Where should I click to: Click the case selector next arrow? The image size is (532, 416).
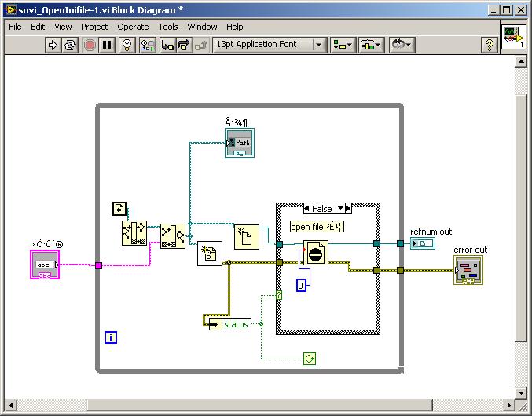pyautogui.click(x=348, y=209)
